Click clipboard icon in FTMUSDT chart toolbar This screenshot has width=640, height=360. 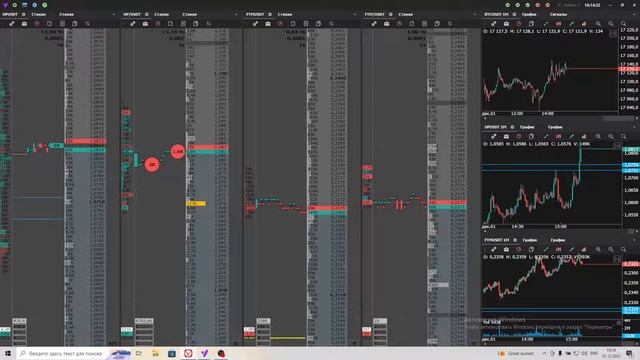pos(531,249)
